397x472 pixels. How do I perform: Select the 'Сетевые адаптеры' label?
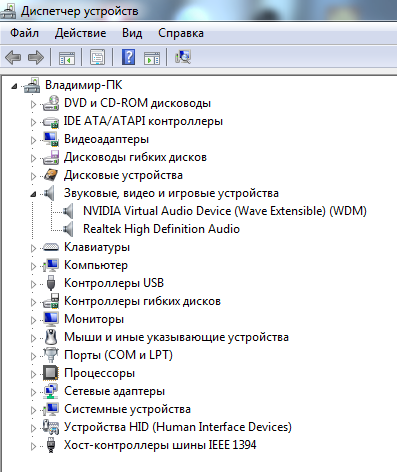pos(114,391)
